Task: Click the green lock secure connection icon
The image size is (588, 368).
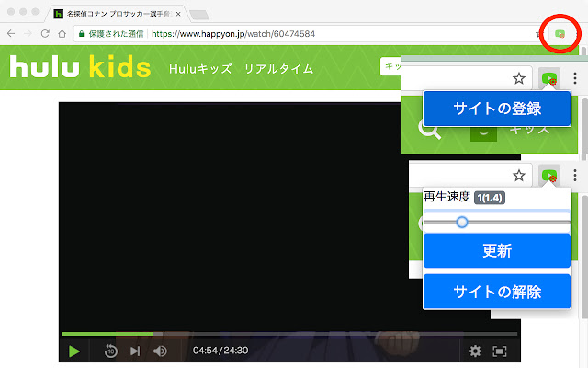Action: (82, 34)
